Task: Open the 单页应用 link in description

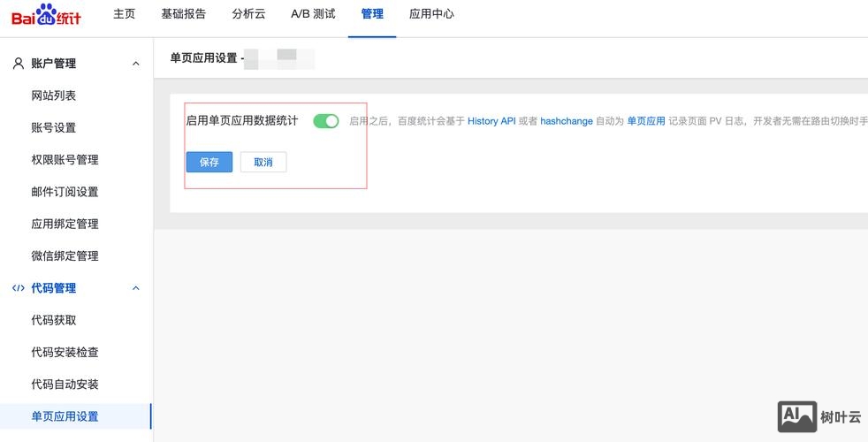Action: pos(646,121)
